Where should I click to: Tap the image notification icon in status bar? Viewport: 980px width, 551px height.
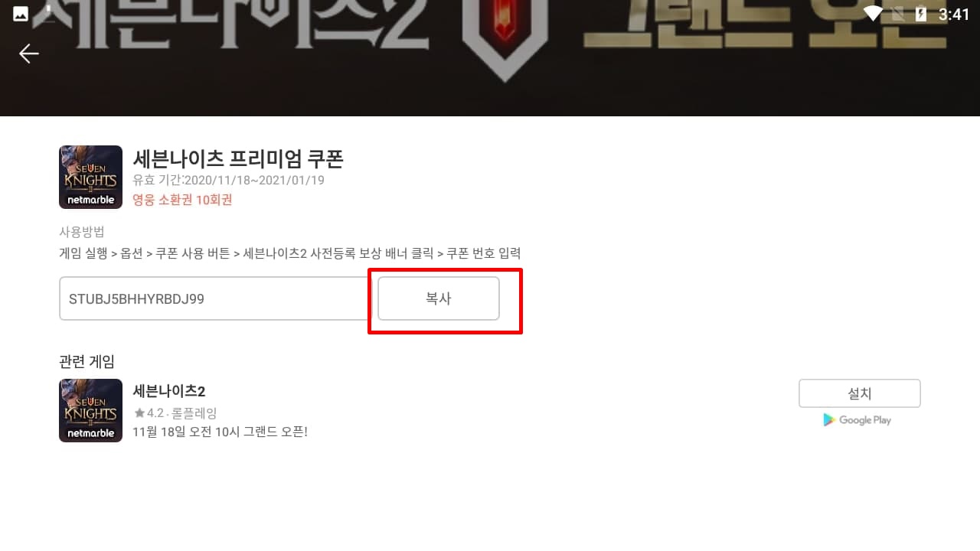21,14
